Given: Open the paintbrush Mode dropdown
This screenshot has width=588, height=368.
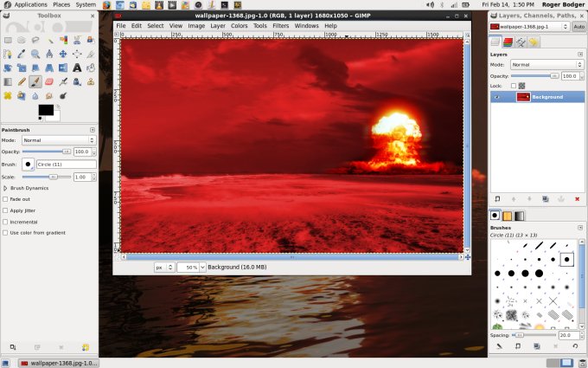Looking at the screenshot, I should [59, 139].
